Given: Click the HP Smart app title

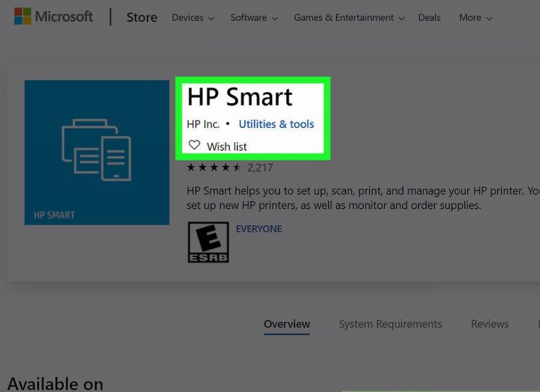Looking at the screenshot, I should tap(240, 97).
